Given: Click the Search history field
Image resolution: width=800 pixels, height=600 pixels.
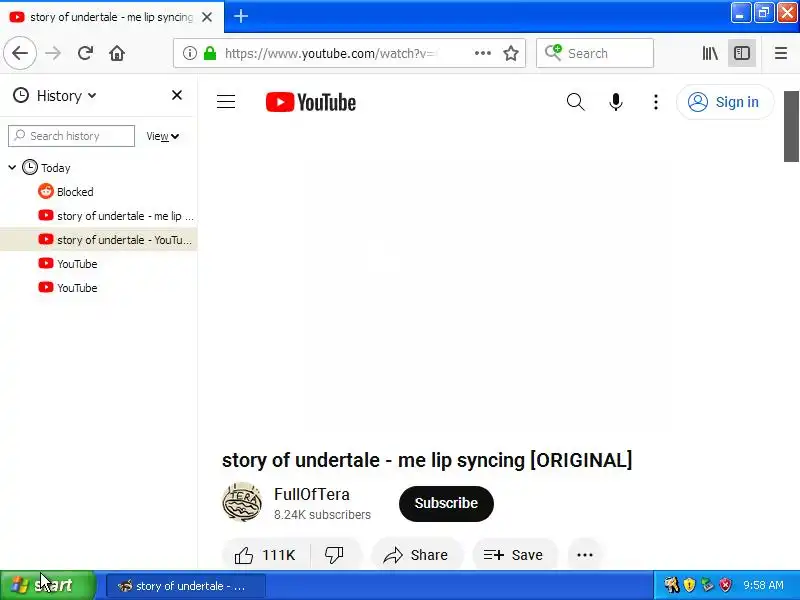Looking at the screenshot, I should point(71,136).
